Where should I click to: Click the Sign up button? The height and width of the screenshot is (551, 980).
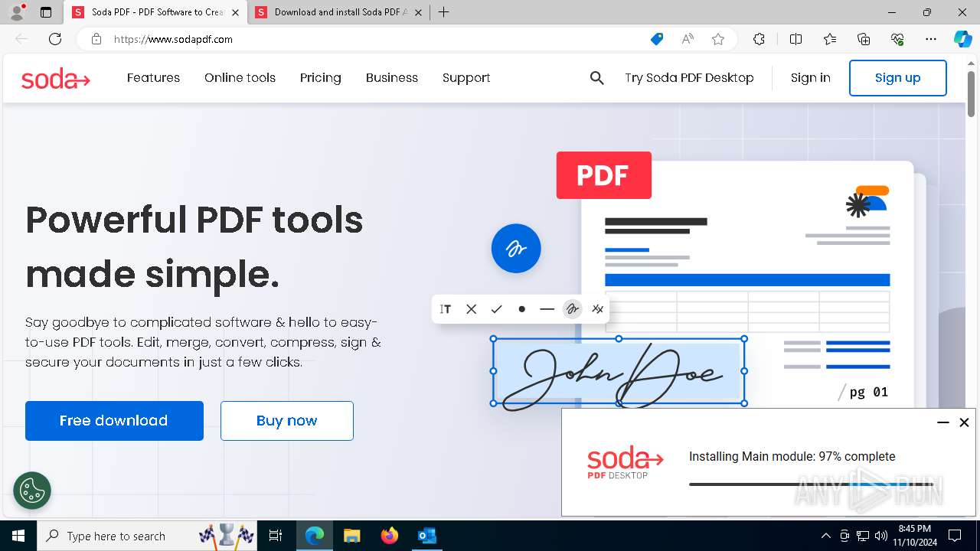tap(898, 78)
